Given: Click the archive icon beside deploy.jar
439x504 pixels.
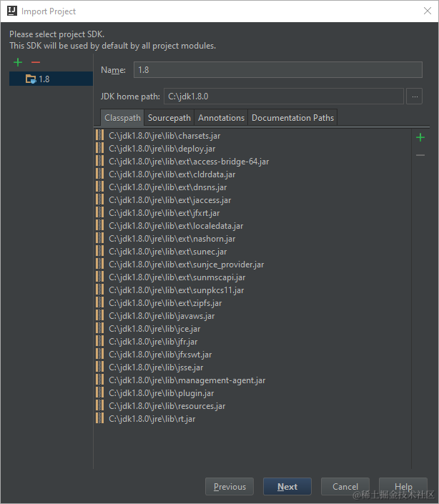Looking at the screenshot, I should [x=99, y=148].
